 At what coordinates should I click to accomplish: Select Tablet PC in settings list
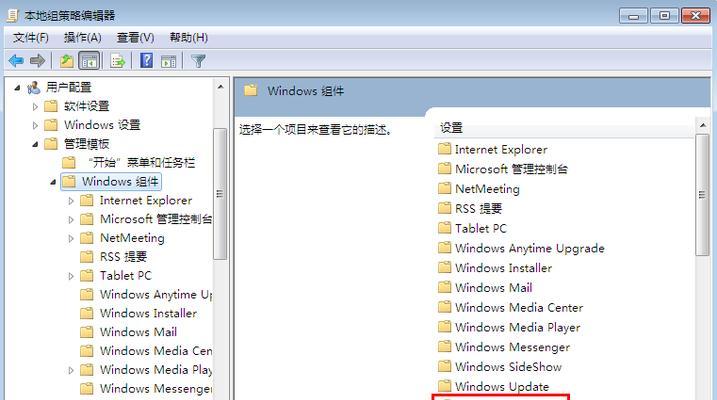(481, 228)
